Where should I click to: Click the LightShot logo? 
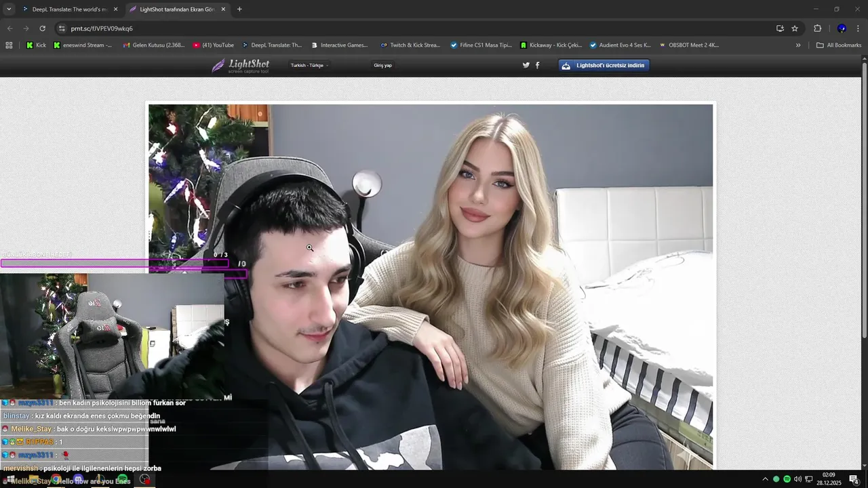point(240,66)
